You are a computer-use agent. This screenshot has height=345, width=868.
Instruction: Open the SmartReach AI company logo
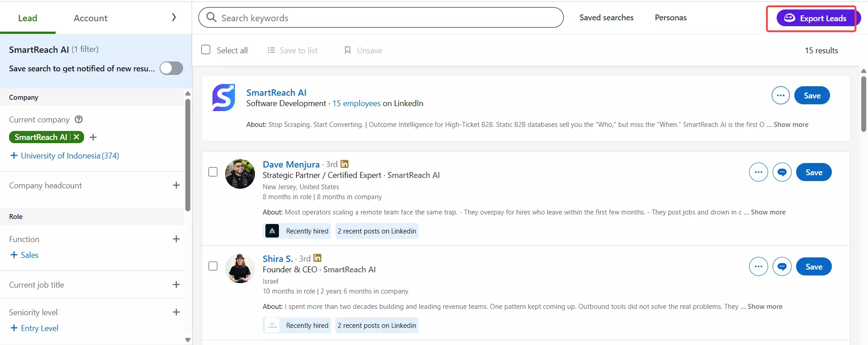pyautogui.click(x=224, y=98)
